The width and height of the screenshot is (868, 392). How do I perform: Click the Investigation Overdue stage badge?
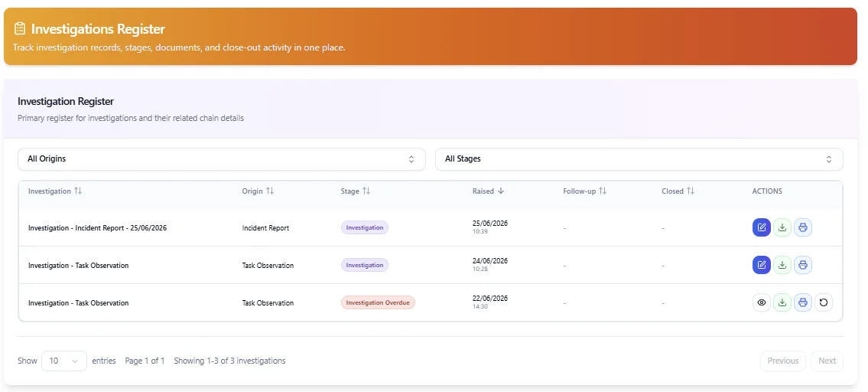(x=378, y=302)
